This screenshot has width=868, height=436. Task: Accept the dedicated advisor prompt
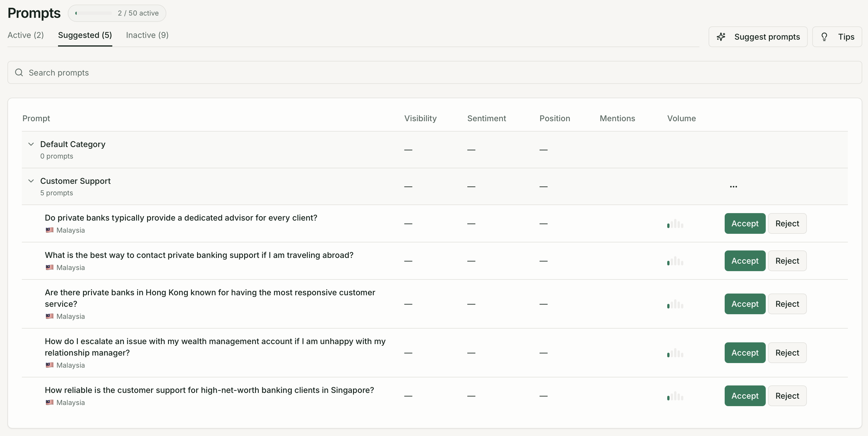(745, 223)
